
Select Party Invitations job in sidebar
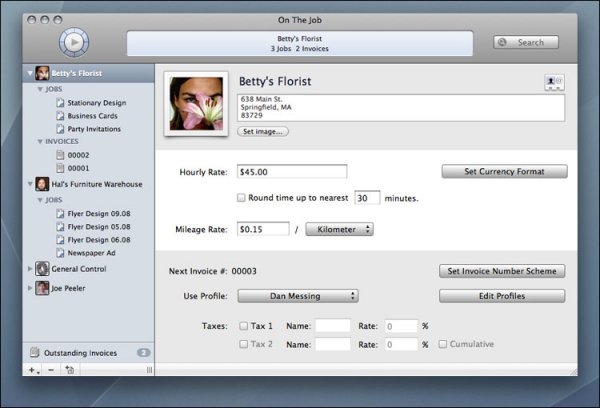(94, 129)
